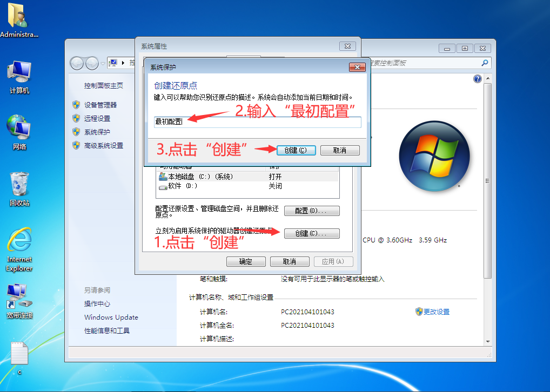The width and height of the screenshot is (550, 392).
Task: Click the scrollbar up arrow in Control Panel
Action: point(487,79)
